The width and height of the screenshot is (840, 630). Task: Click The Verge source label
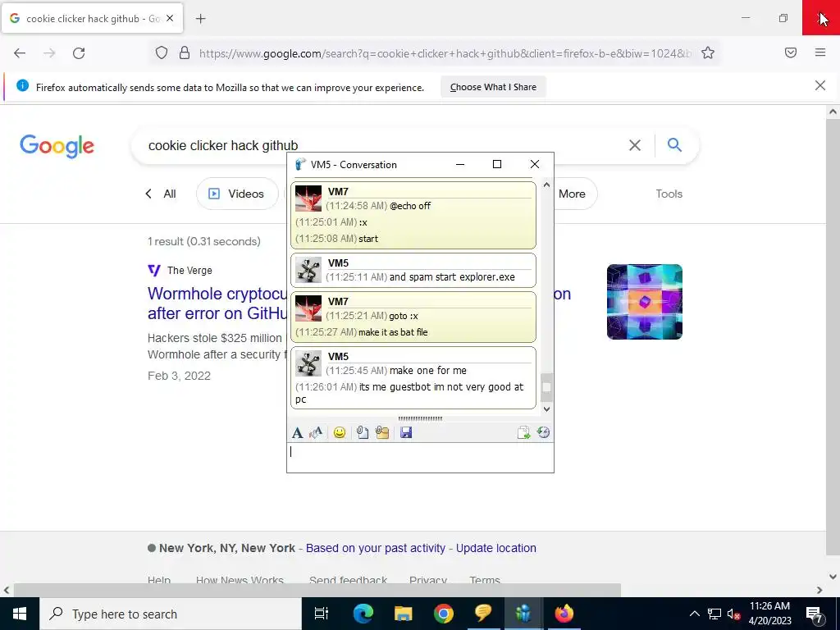189,271
